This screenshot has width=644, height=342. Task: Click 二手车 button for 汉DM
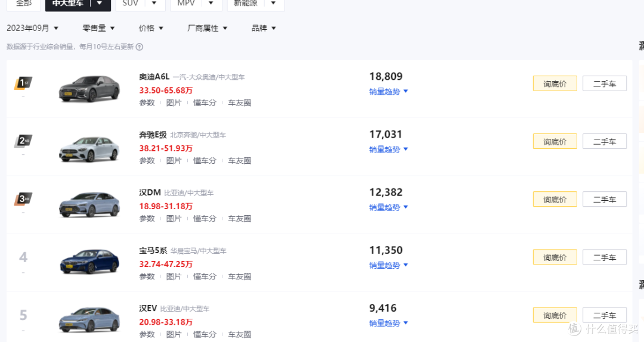tap(605, 200)
